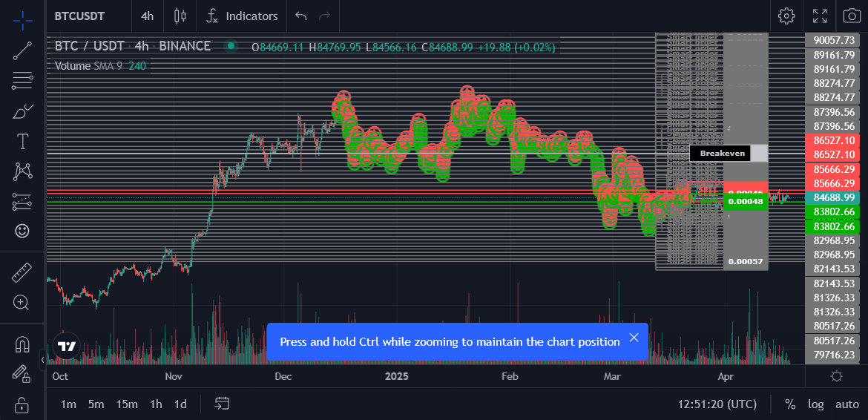Click the green 0.00048 buy order label

(x=745, y=201)
